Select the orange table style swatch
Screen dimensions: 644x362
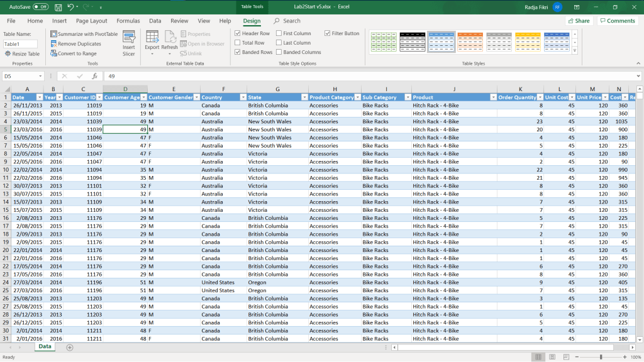point(470,41)
